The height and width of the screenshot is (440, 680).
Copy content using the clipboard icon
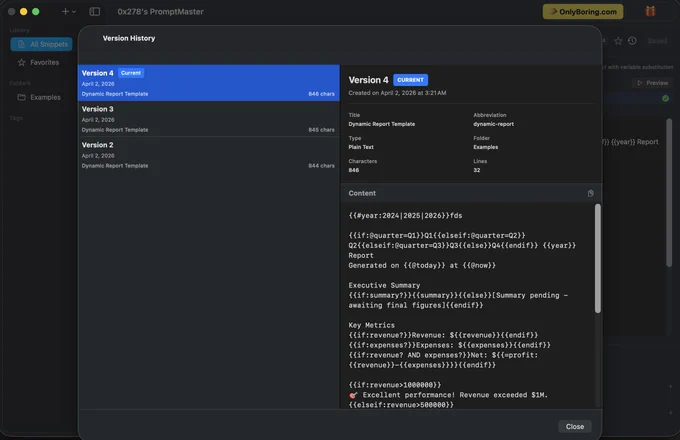(590, 193)
